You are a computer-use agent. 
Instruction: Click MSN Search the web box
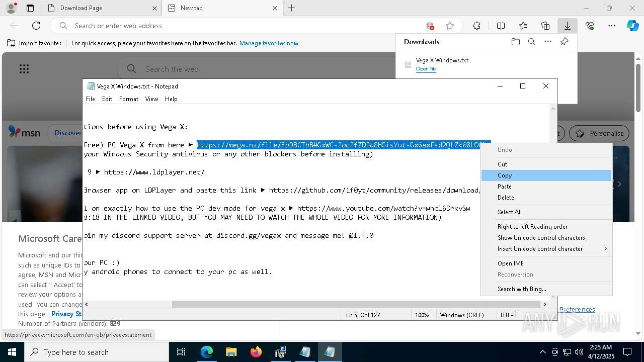(x=257, y=69)
